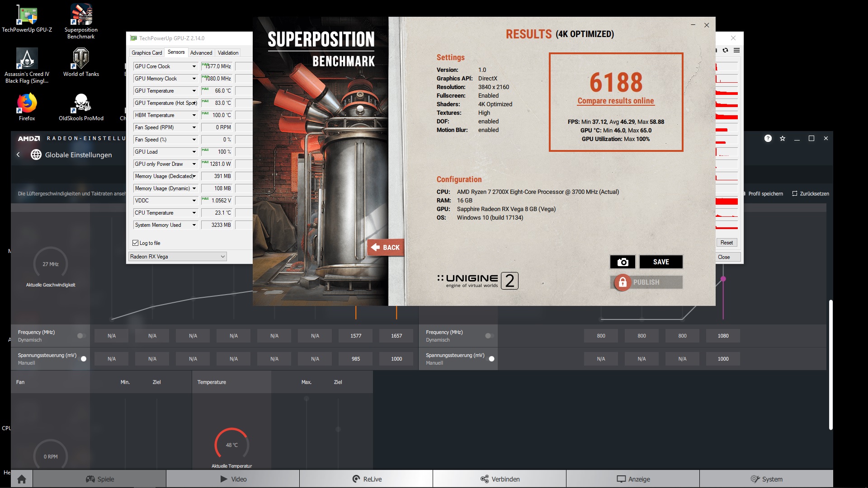The height and width of the screenshot is (488, 868).
Task: Toggle the GPU core Spannungssteuerung Manuell switch
Action: pos(83,359)
